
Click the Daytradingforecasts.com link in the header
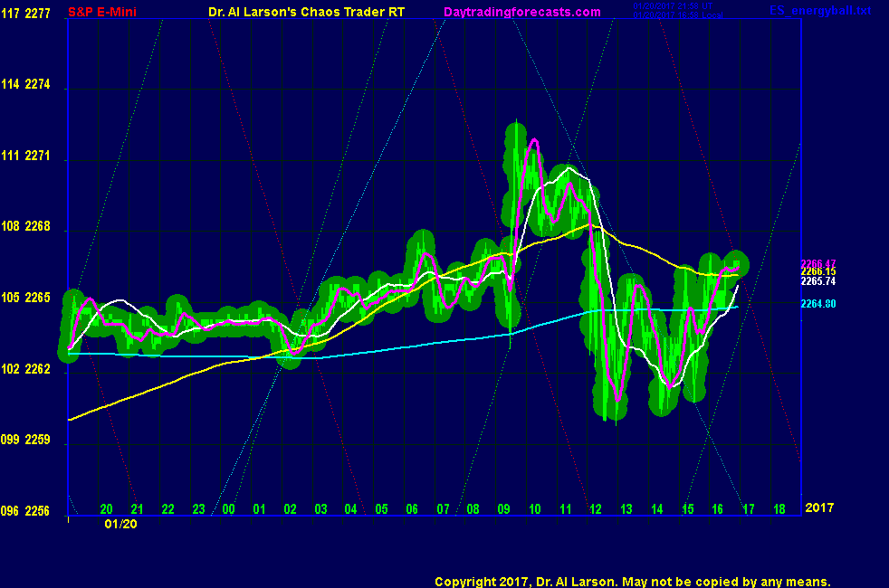[x=521, y=12]
